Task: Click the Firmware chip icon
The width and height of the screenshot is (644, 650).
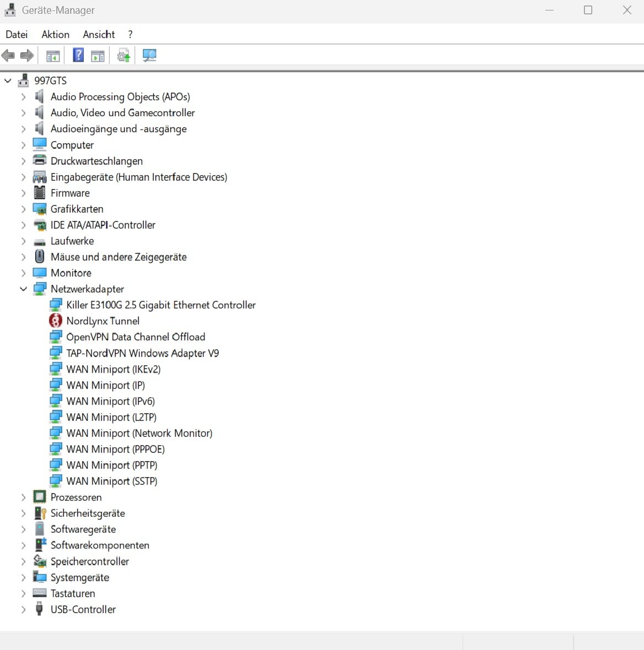Action: (40, 193)
